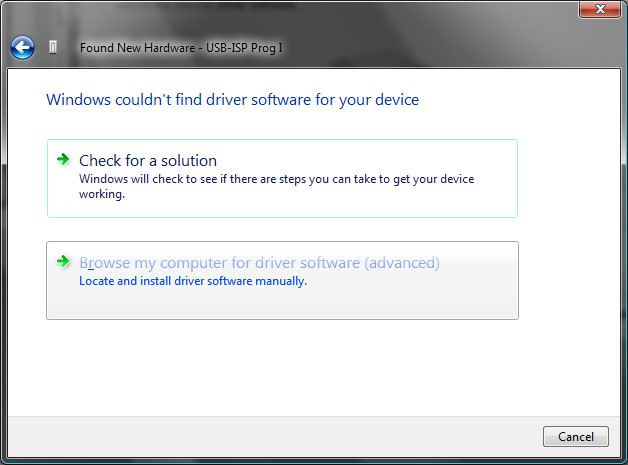The height and width of the screenshot is (465, 628).
Task: Click green arrow beside Browse my computer
Action: 63,262
